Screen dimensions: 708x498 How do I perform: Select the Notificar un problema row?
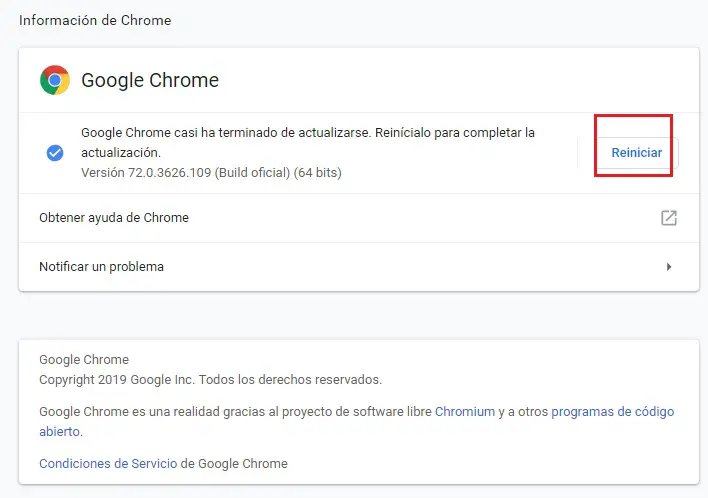[x=101, y=267]
